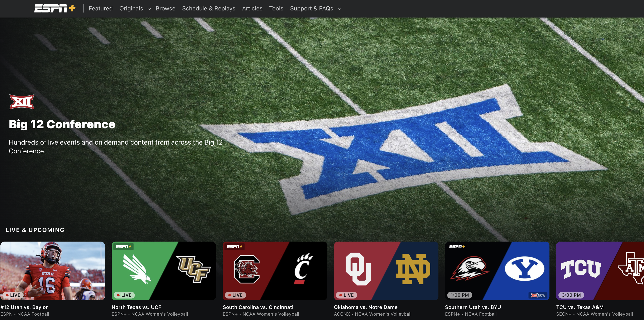
Task: Click the 'North Texas vs. UCF' title
Action: (x=136, y=307)
